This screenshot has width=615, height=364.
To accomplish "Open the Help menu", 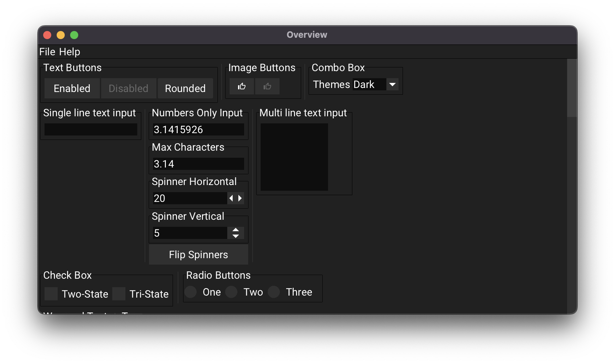I will (x=69, y=52).
